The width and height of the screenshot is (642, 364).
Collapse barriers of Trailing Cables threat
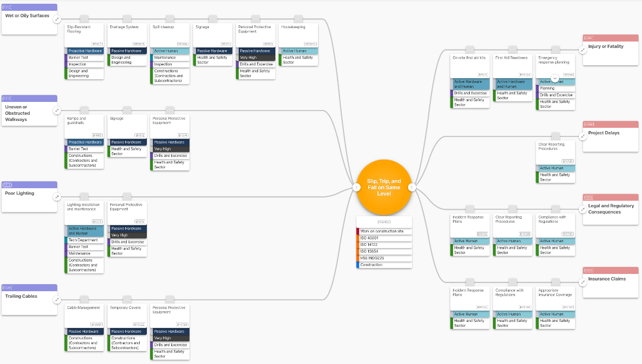point(57,300)
